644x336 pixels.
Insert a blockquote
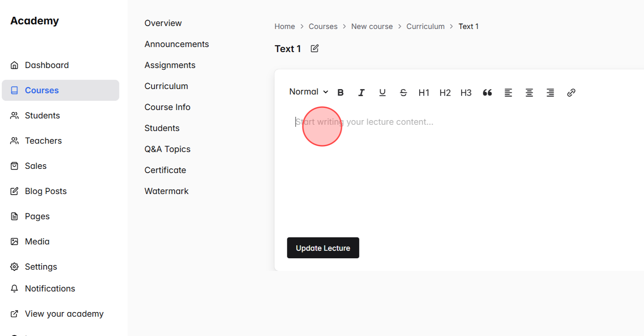(x=487, y=92)
